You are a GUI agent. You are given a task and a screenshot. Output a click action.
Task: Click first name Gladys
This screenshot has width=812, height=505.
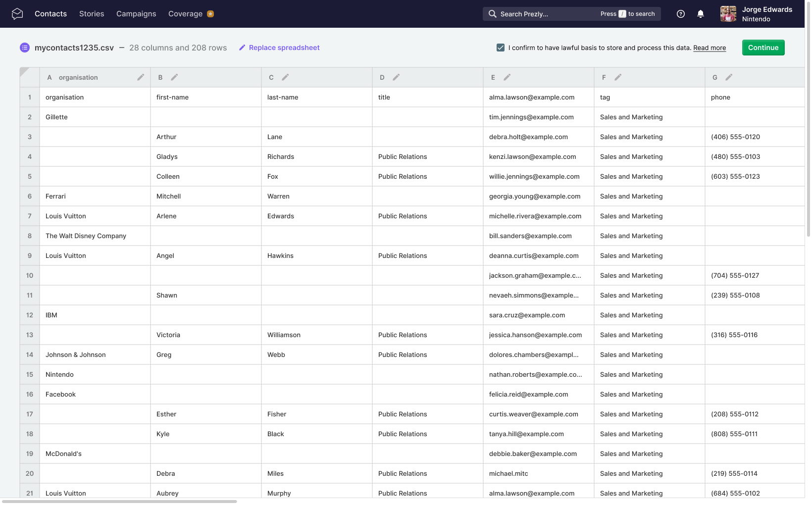tap(206, 156)
